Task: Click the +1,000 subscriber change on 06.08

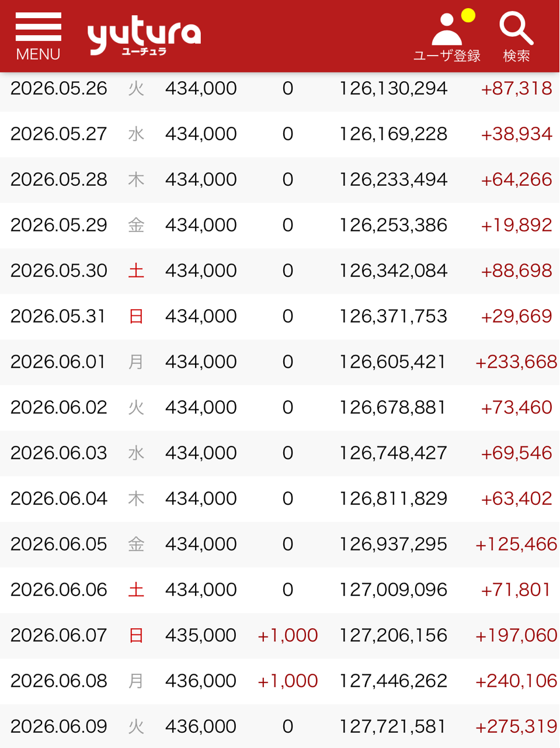Action: tap(287, 681)
